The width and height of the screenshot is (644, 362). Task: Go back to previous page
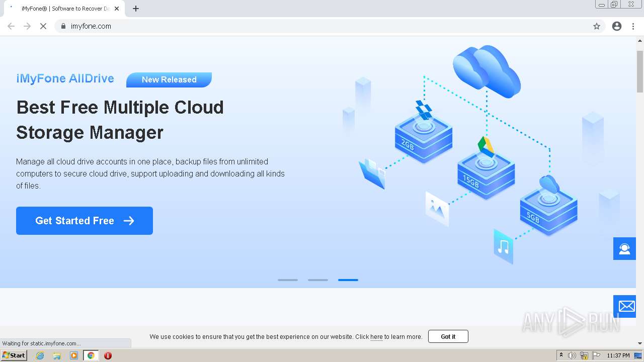tap(11, 26)
